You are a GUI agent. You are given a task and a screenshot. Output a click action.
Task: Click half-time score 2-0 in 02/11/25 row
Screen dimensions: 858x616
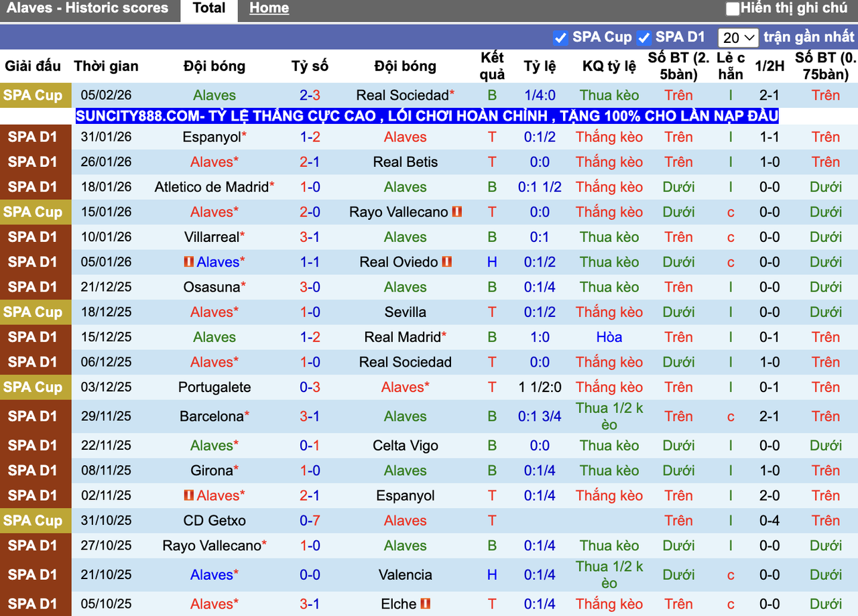point(770,495)
